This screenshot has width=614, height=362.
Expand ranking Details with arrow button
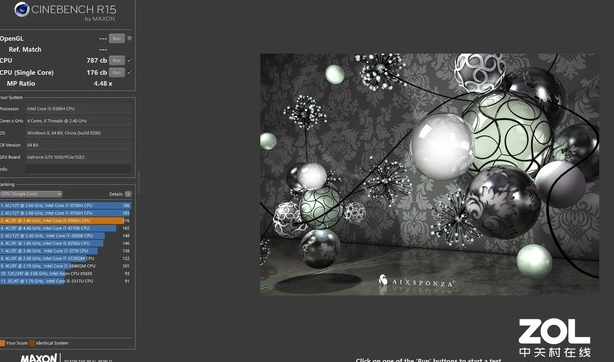pos(128,194)
